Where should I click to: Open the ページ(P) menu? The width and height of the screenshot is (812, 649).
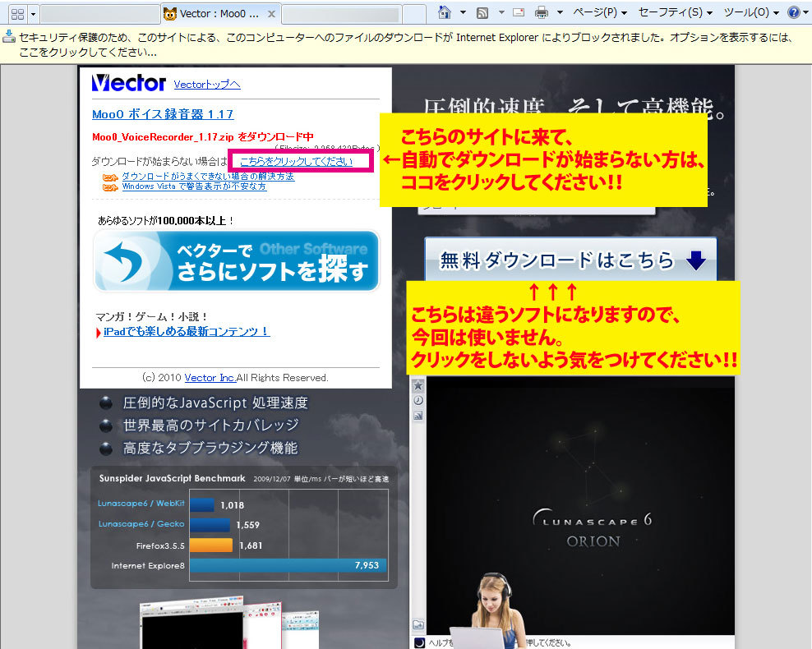coord(600,12)
